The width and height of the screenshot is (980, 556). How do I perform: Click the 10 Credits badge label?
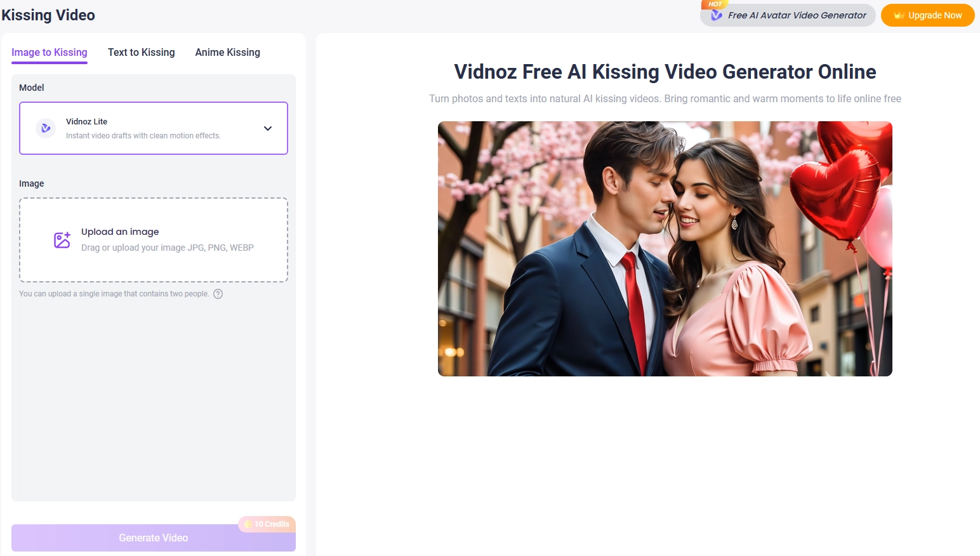pos(272,524)
